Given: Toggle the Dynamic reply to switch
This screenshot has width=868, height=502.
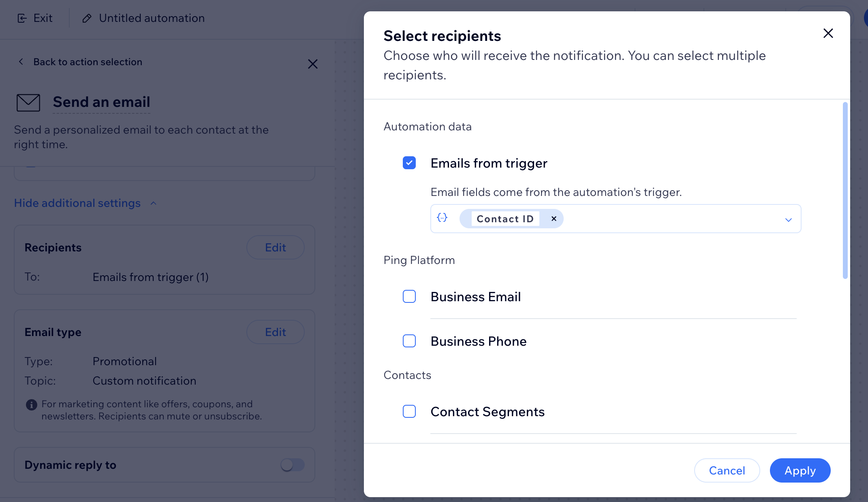Looking at the screenshot, I should [293, 465].
